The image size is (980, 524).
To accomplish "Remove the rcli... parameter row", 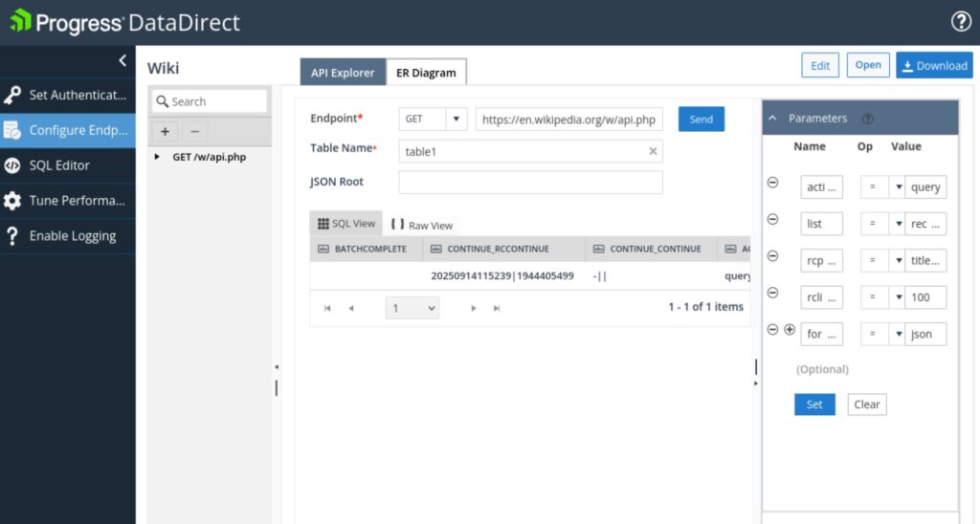I will point(772,293).
